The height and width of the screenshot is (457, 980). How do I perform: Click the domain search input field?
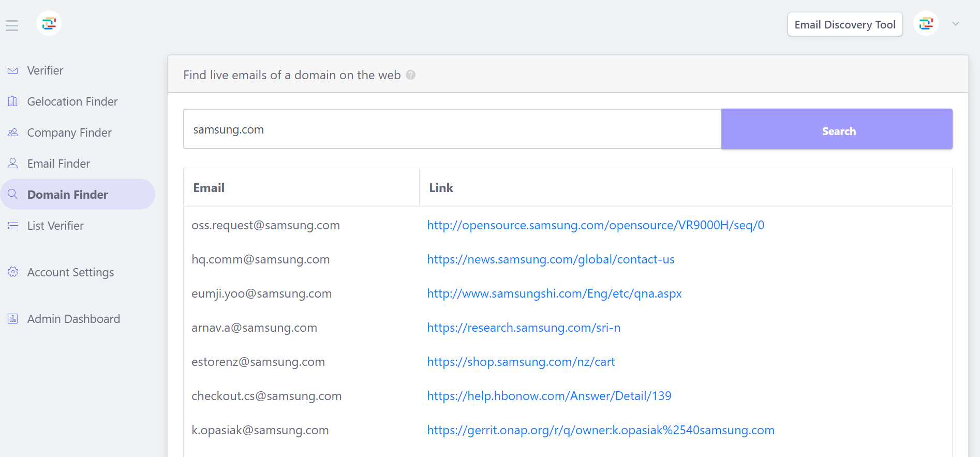452,129
